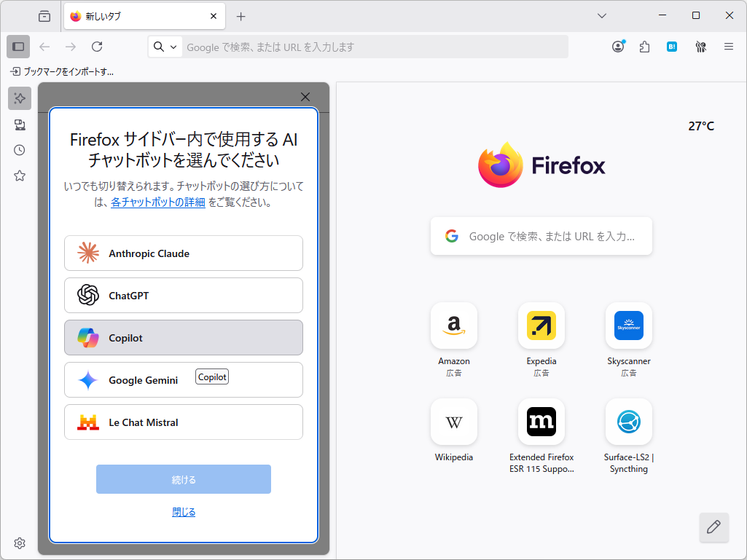Open the 各チャットボットの詳細 link
747x560 pixels.
point(158,202)
